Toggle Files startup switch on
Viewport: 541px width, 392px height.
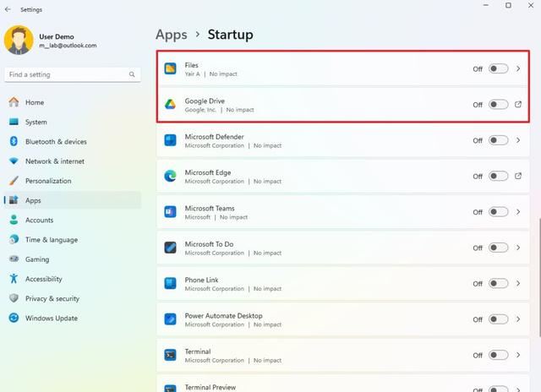coord(499,69)
